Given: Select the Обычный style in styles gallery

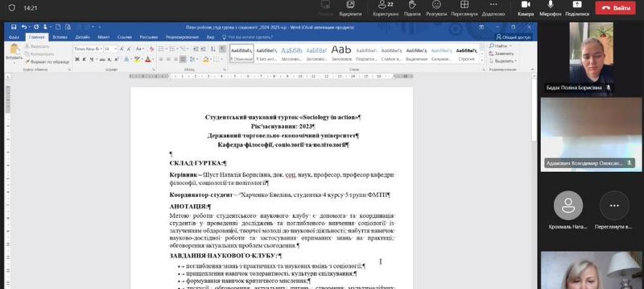Looking at the screenshot, I should click(242, 54).
